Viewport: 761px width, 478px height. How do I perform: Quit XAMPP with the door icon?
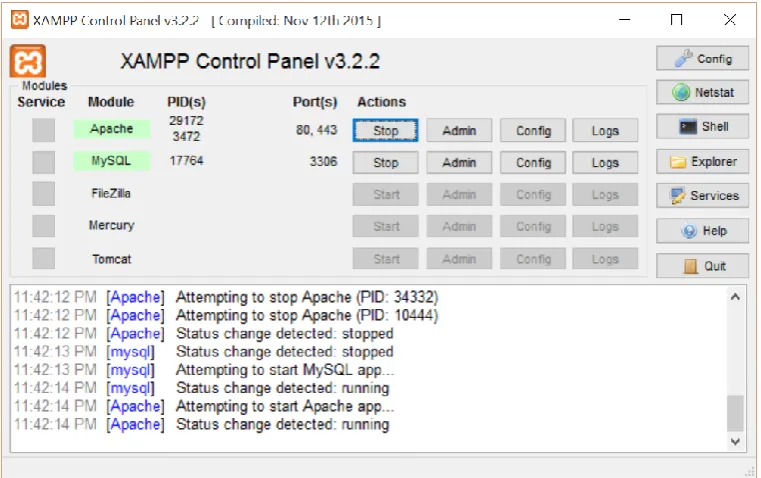click(x=702, y=266)
